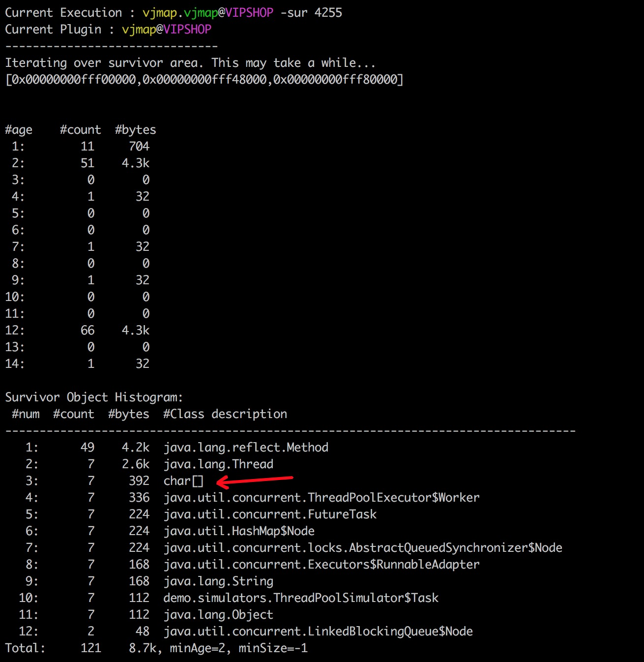Click the java.lang.String entry
This screenshot has height=662, width=644.
(x=218, y=581)
